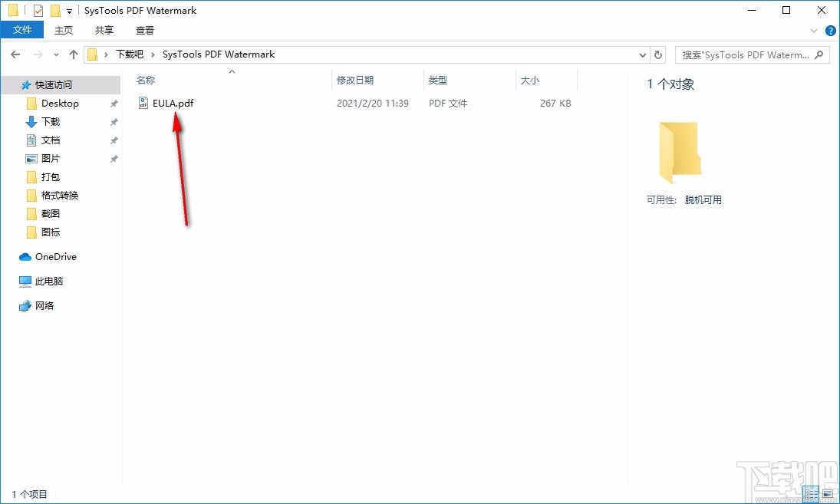840x504 pixels.
Task: Open the 下载 folder from sidebar
Action: 48,121
